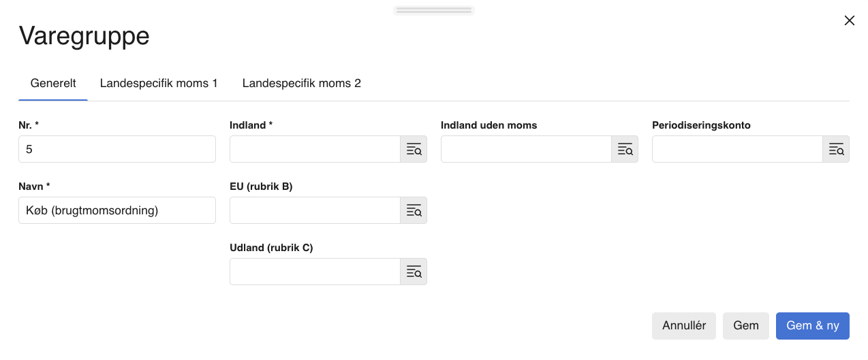This screenshot has width=868, height=360.
Task: Click the Udland (rubrik C) input
Action: point(315,272)
